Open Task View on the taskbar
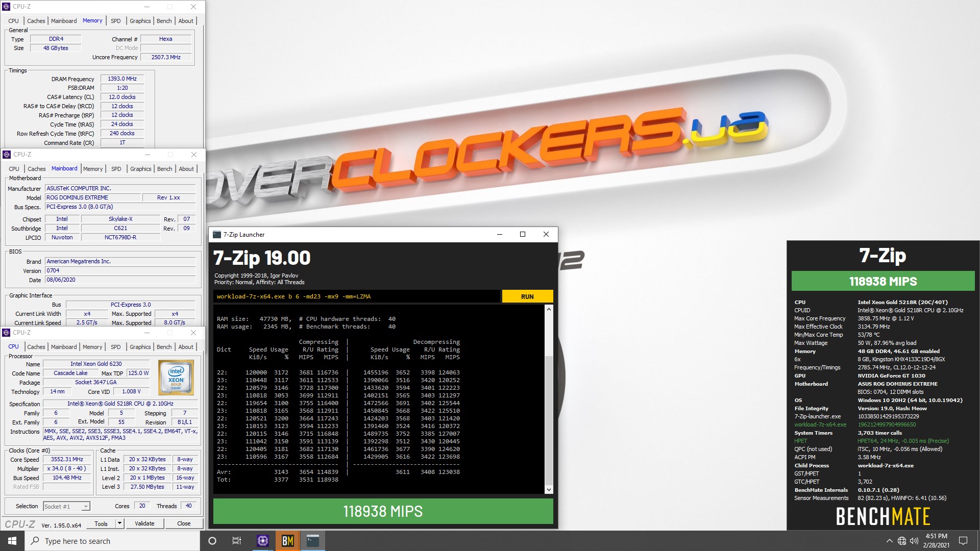Screen dimensions: 980x551 (x=237, y=541)
